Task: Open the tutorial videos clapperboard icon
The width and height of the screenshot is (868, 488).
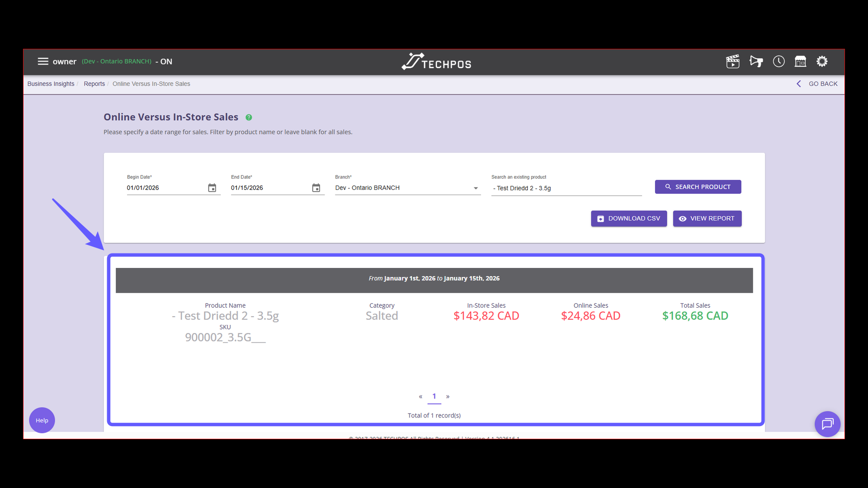Action: (733, 61)
